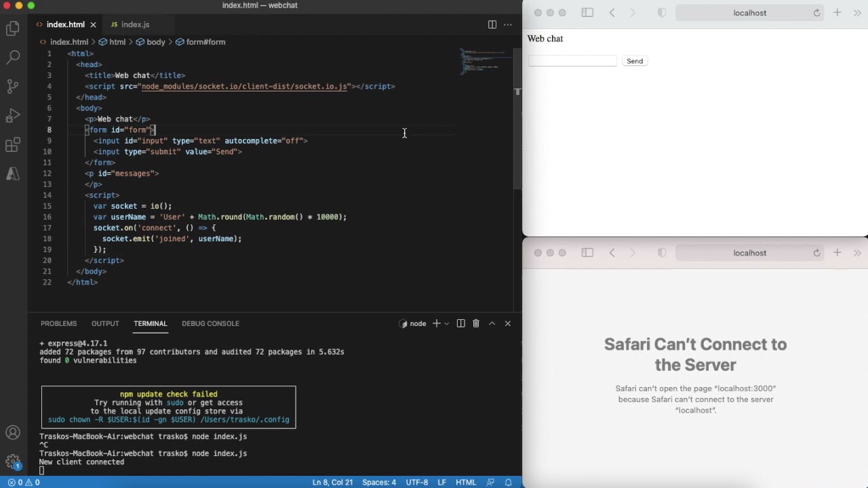
Task: Open the Search view in activity bar
Action: (13, 57)
